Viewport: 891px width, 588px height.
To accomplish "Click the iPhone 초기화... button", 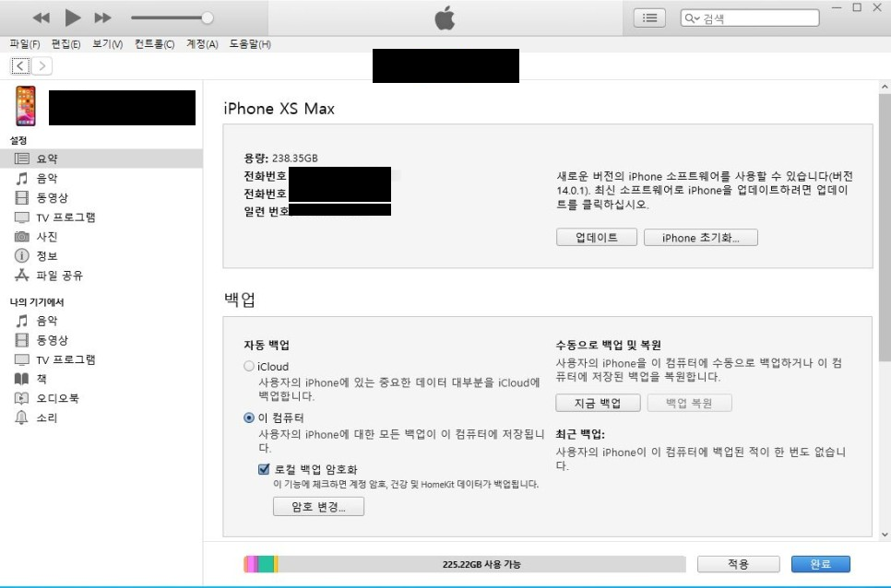I will [x=701, y=237].
